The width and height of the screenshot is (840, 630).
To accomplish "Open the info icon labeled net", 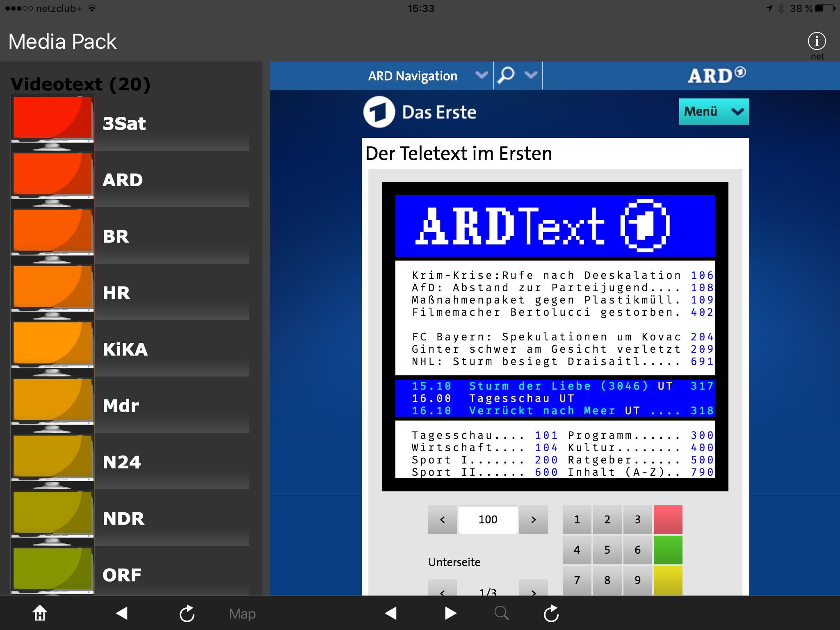I will point(817,41).
